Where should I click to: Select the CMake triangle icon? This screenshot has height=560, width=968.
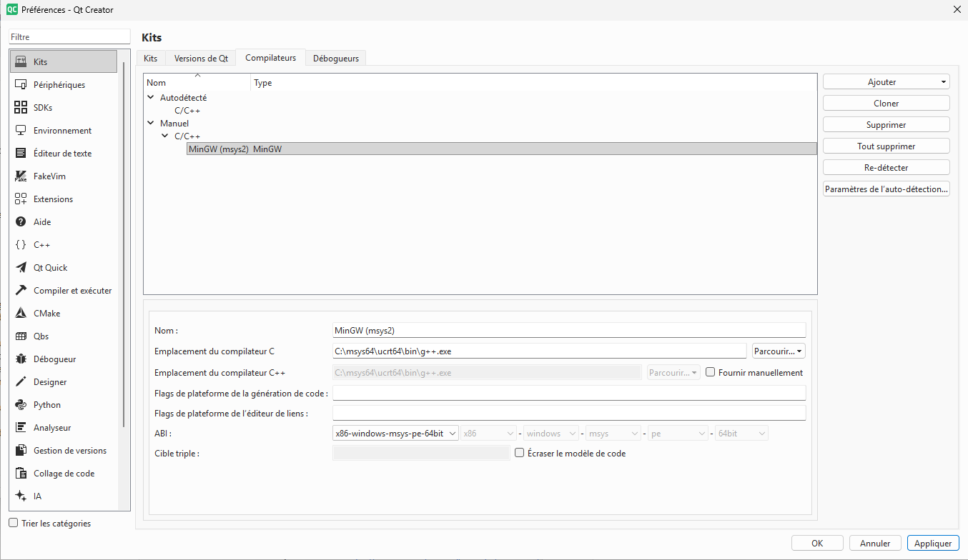point(21,314)
